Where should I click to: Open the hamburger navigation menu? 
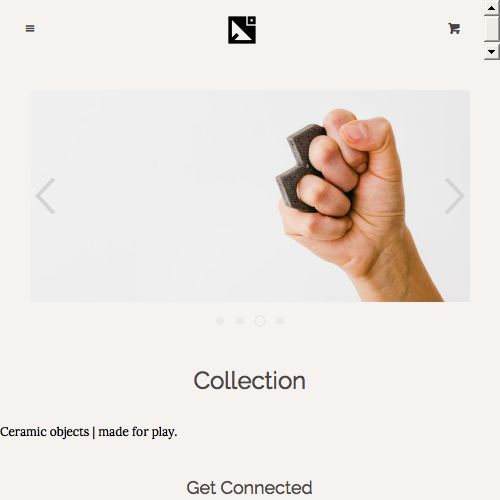(x=30, y=29)
